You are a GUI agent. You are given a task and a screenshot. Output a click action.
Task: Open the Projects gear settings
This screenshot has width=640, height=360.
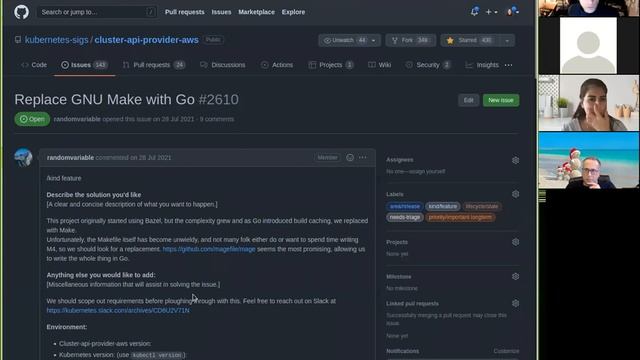coord(516,242)
